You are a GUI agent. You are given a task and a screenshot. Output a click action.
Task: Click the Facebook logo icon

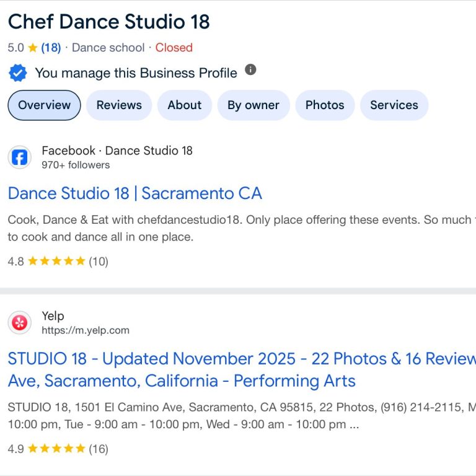point(19,157)
